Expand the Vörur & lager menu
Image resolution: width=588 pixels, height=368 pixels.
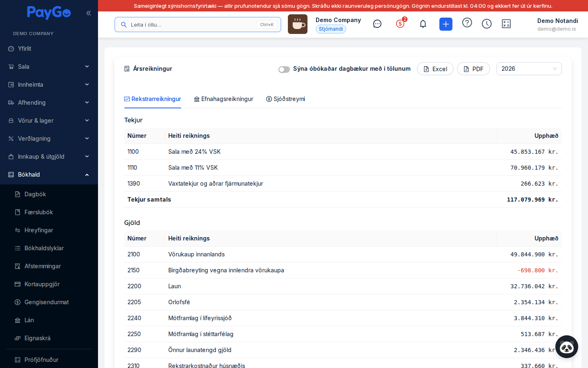coord(49,121)
